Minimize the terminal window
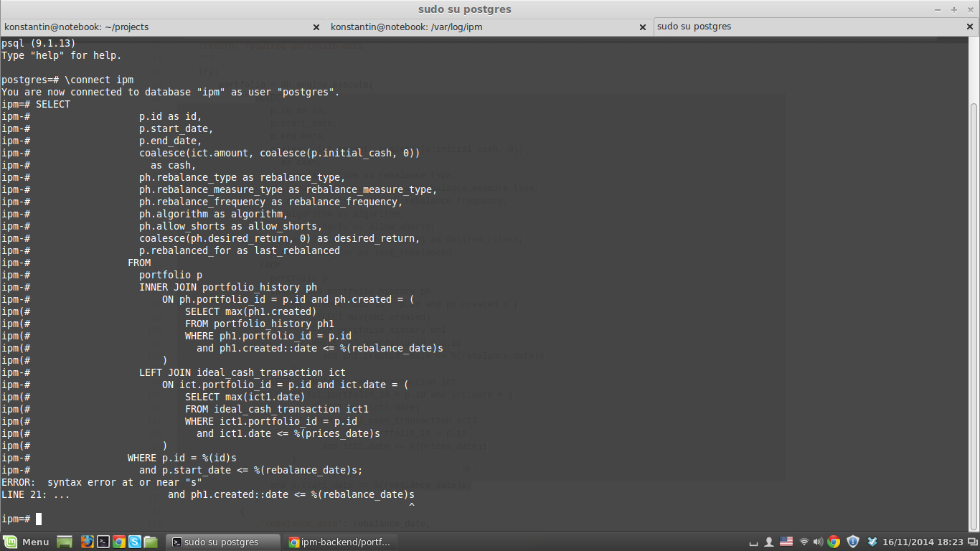 click(x=938, y=9)
